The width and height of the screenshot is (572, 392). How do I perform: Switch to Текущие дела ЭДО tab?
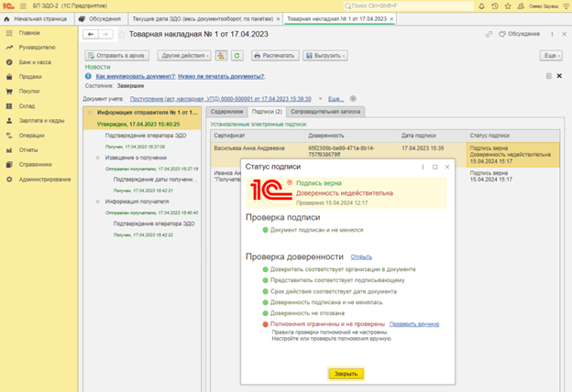[203, 19]
